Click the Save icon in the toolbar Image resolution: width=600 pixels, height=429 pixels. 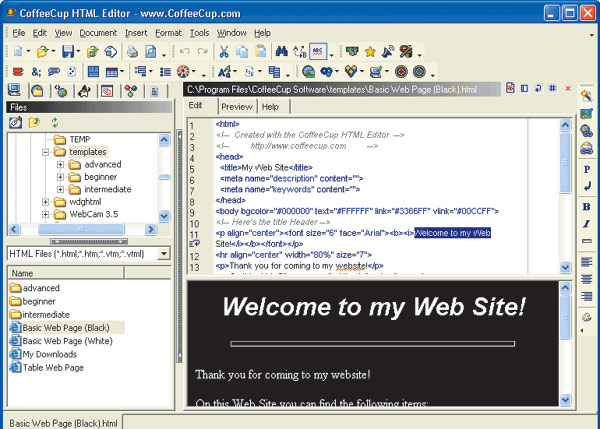coord(67,51)
